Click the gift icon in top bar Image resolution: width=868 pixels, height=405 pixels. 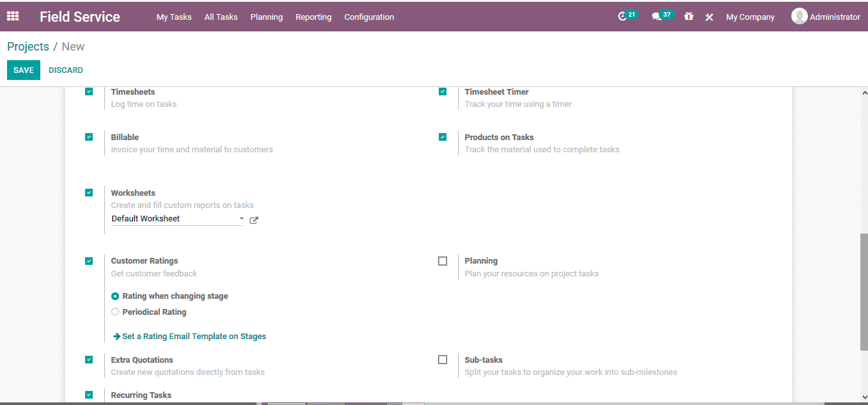tap(689, 17)
